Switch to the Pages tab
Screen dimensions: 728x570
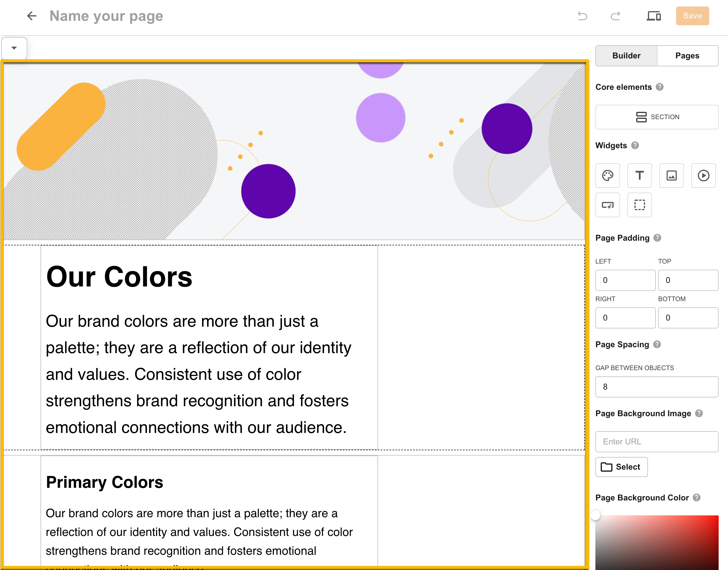687,56
